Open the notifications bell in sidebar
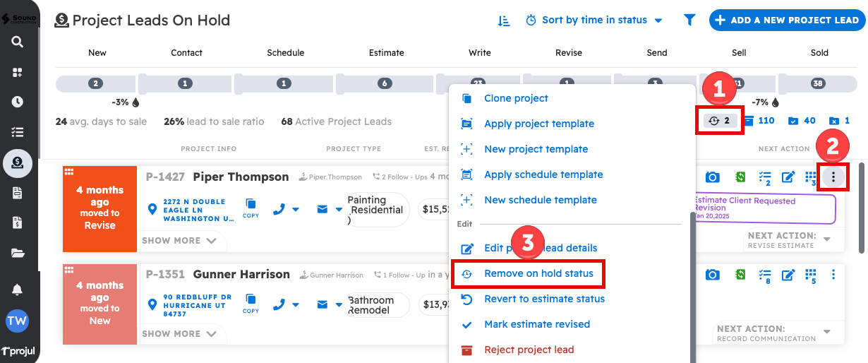This screenshot has width=868, height=363. pyautogui.click(x=17, y=290)
